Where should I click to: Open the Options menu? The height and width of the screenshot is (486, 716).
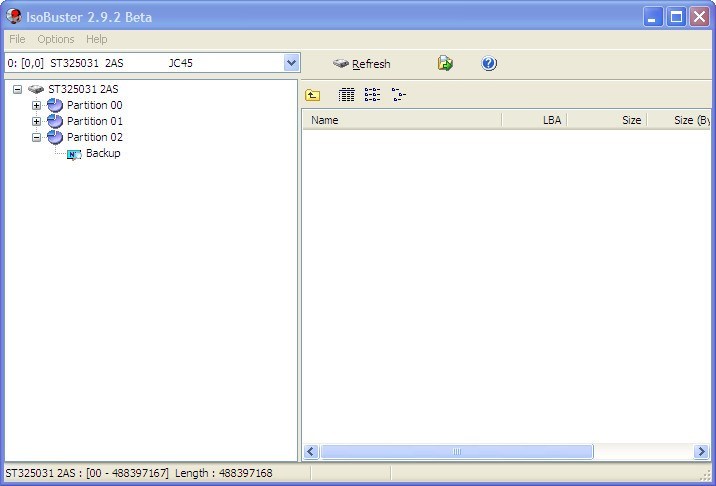coord(56,39)
